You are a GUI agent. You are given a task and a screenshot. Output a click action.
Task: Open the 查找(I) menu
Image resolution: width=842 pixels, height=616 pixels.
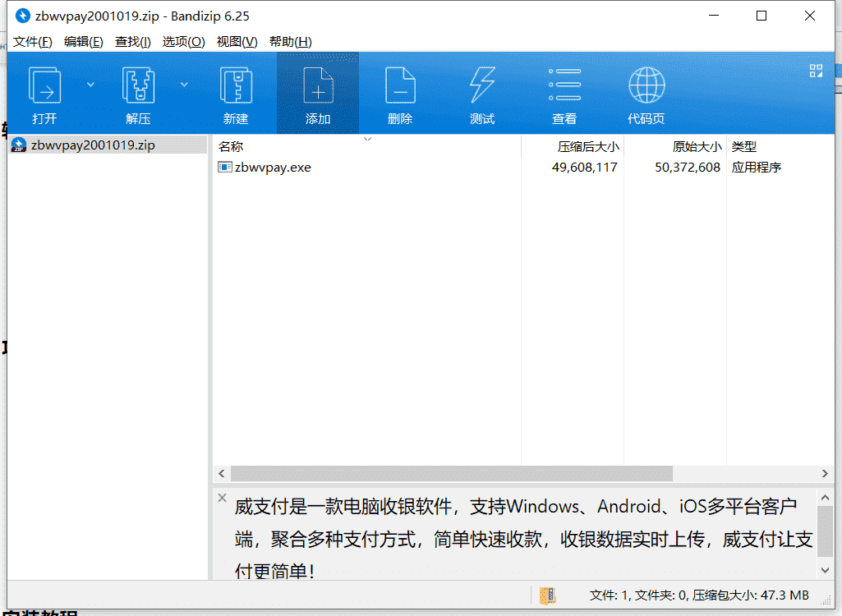132,41
